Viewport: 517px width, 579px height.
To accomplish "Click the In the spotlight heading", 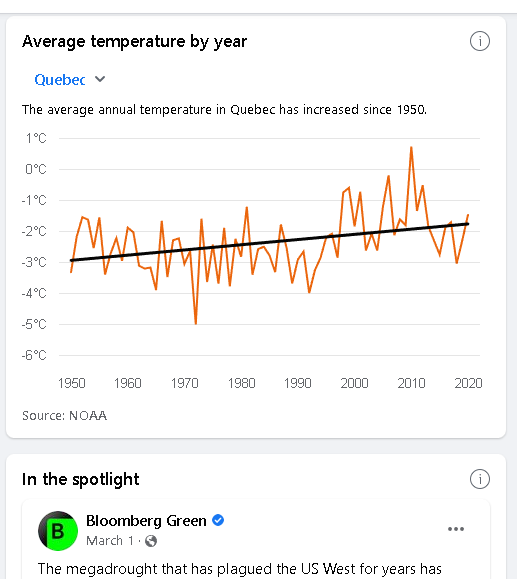I will click(x=81, y=479).
